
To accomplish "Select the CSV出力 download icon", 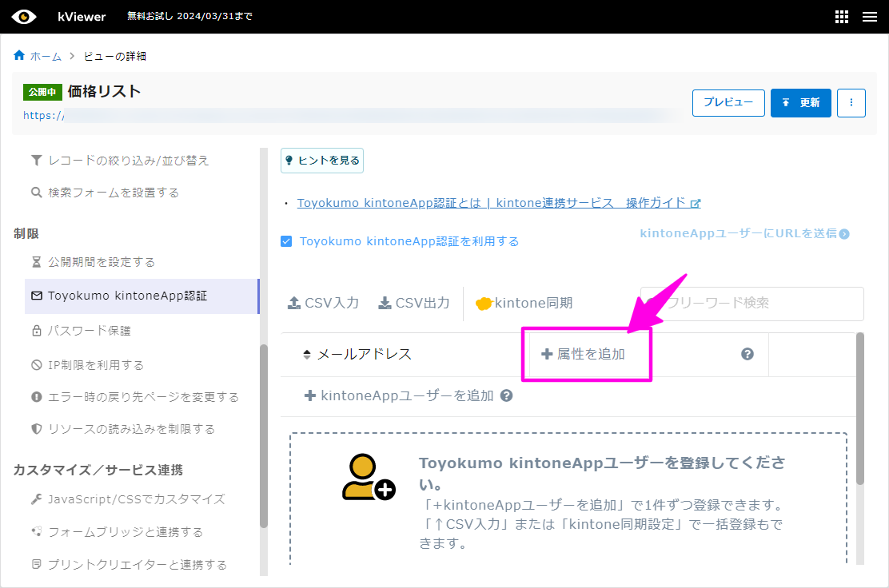I will pos(385,303).
